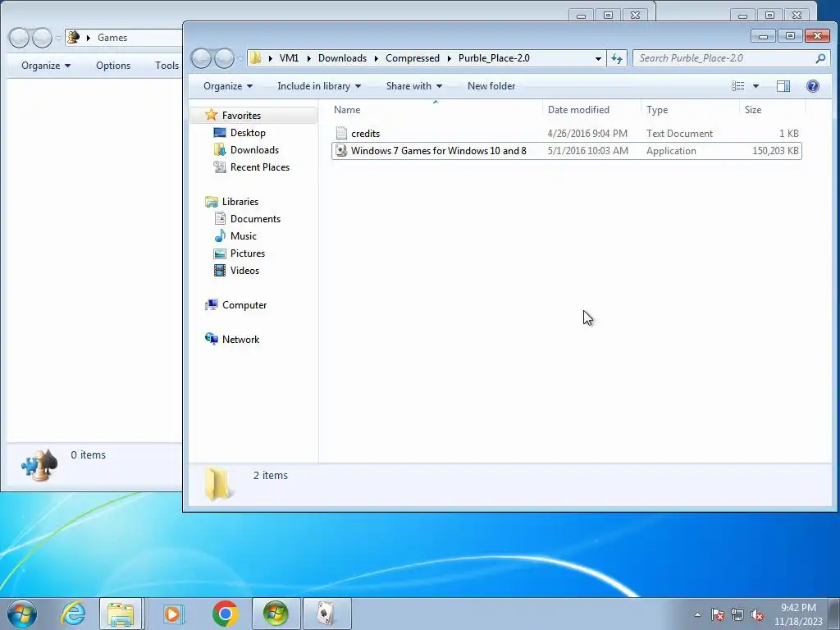
Task: Click the Pictures library icon
Action: [220, 253]
